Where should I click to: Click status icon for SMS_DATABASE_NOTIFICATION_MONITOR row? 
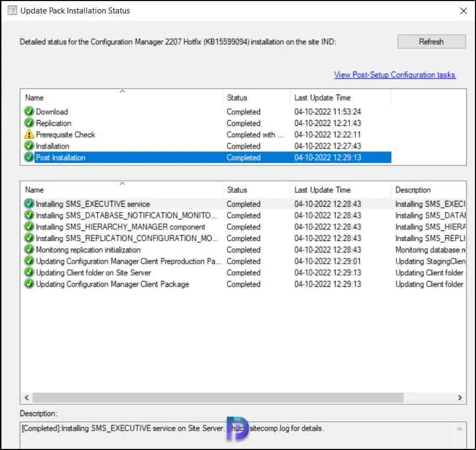pos(29,215)
